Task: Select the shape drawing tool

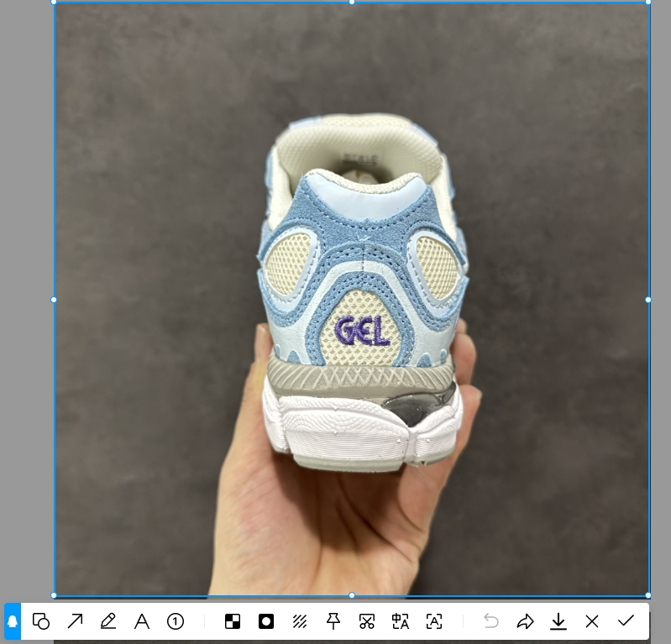Action: (41, 621)
